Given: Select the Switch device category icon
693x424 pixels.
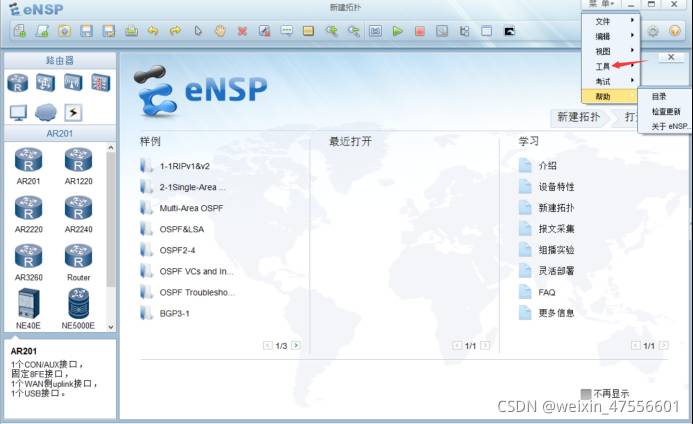Looking at the screenshot, I should [46, 83].
